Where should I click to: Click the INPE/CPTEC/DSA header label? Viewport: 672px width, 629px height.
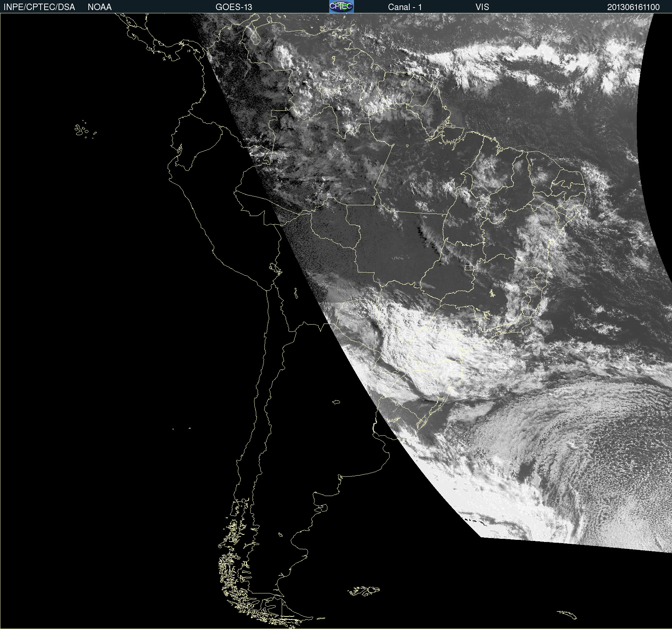pos(39,7)
